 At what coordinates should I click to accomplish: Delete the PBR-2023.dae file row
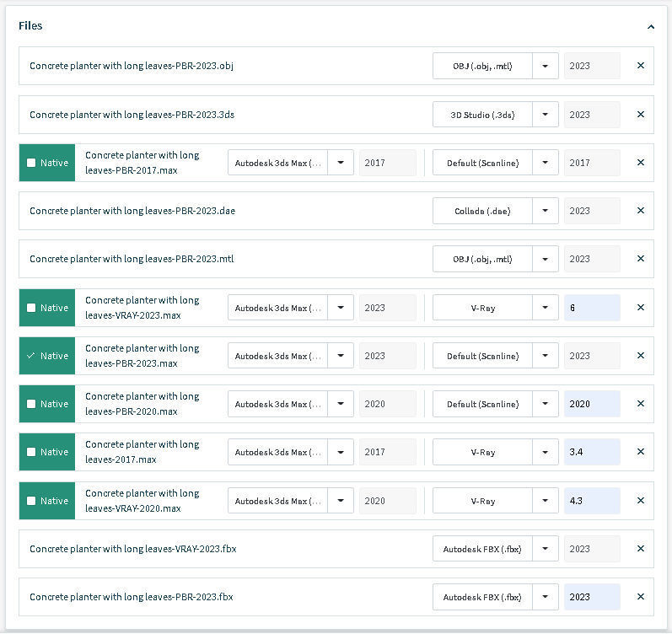point(640,211)
